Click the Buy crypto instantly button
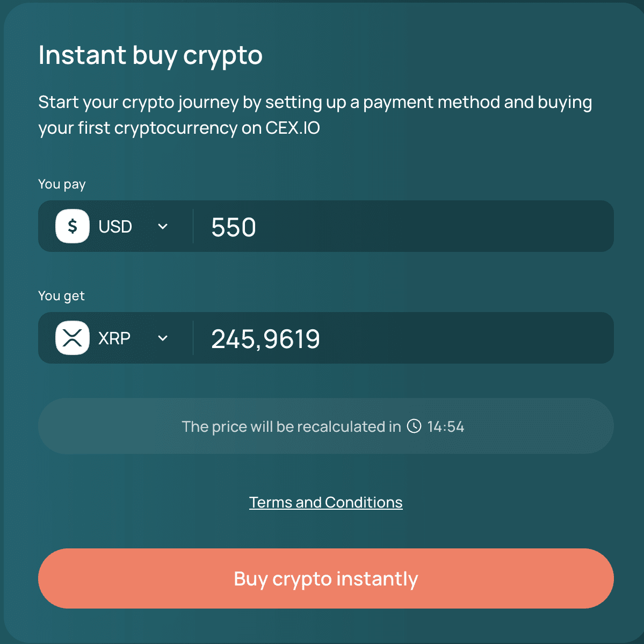644x644 pixels. point(325,578)
